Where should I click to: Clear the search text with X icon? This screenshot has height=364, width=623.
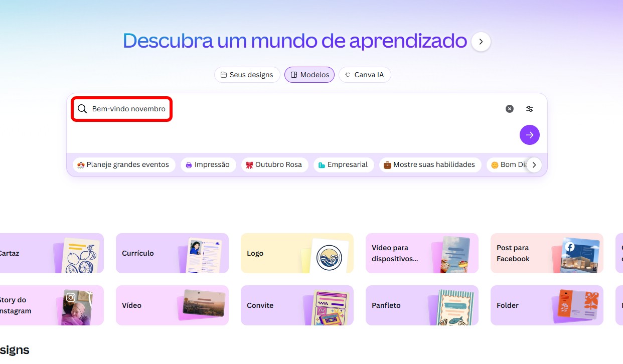point(510,109)
